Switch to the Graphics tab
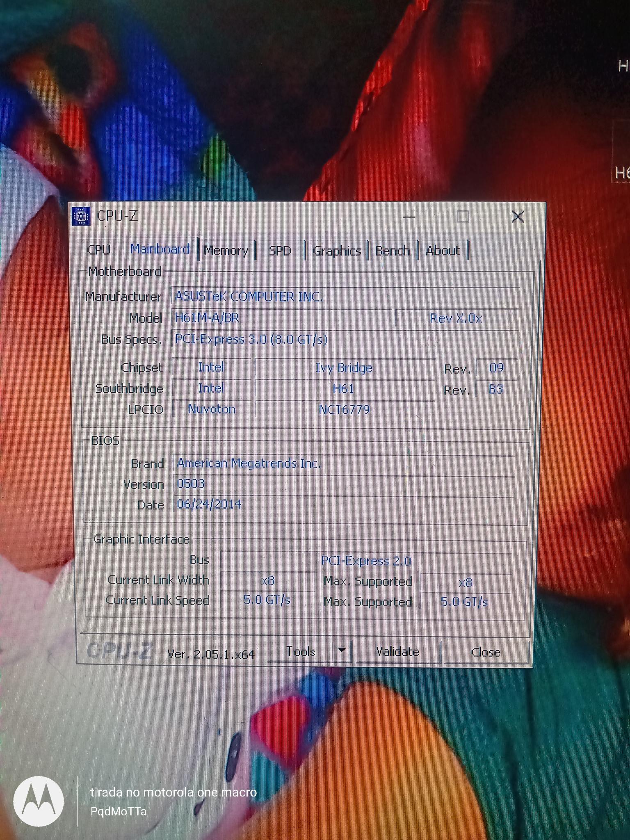The width and height of the screenshot is (630, 840). pos(337,250)
